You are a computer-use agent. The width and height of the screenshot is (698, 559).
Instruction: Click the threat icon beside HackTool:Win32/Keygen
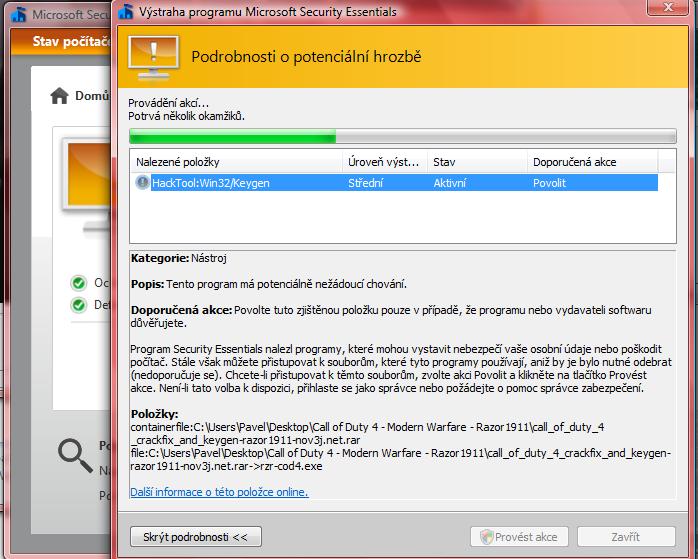click(x=142, y=182)
